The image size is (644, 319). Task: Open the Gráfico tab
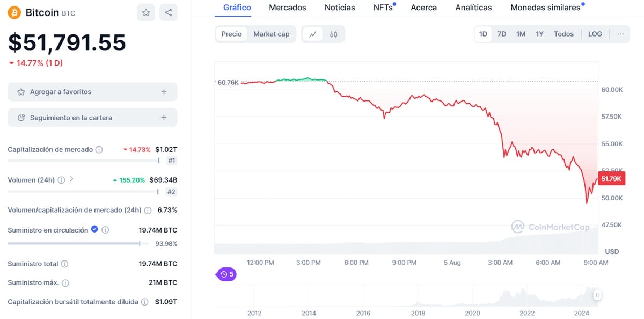[x=237, y=8]
